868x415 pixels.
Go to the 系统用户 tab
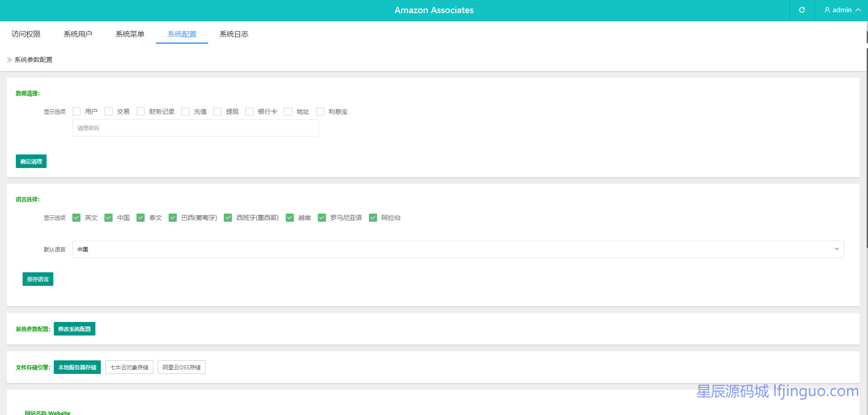[x=78, y=34]
